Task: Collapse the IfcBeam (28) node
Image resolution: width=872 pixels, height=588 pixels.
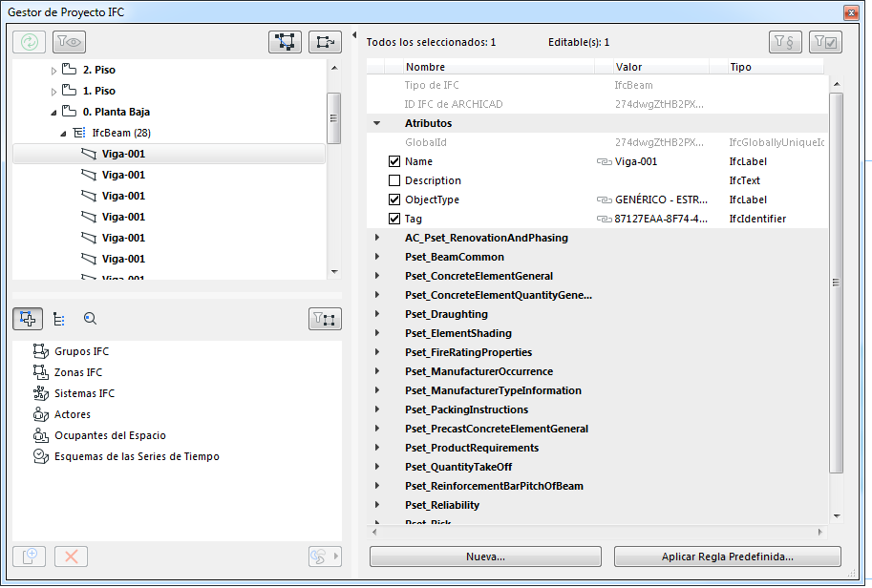Action: pyautogui.click(x=63, y=134)
